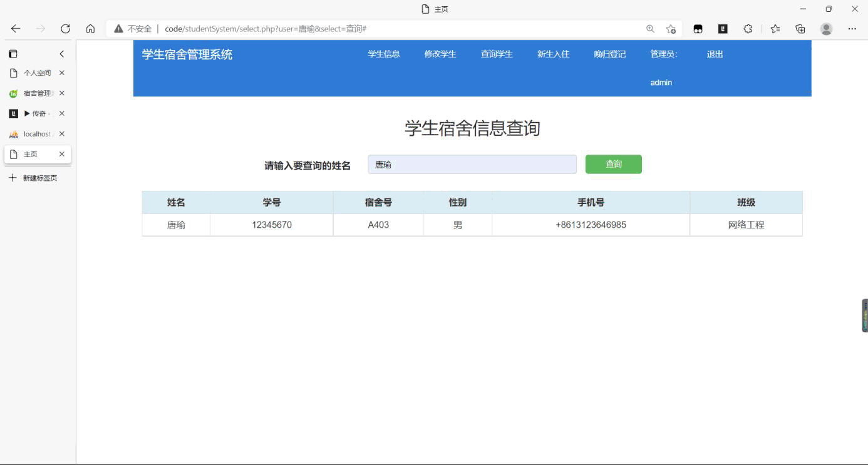Click the green 查询 button
Viewport: 868px width, 465px height.
point(614,164)
